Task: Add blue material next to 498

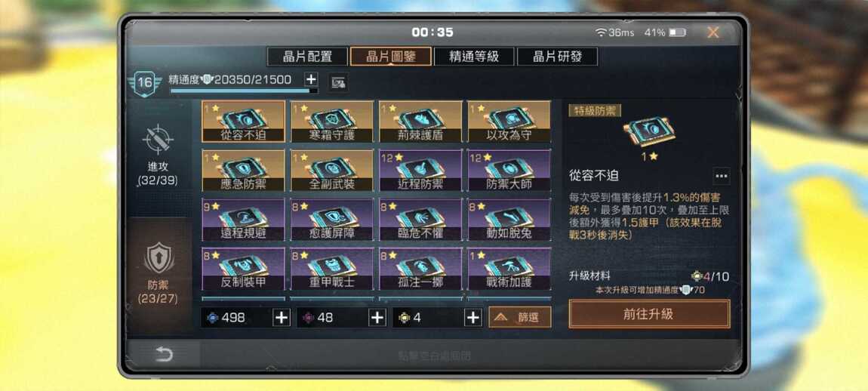Action: (282, 318)
